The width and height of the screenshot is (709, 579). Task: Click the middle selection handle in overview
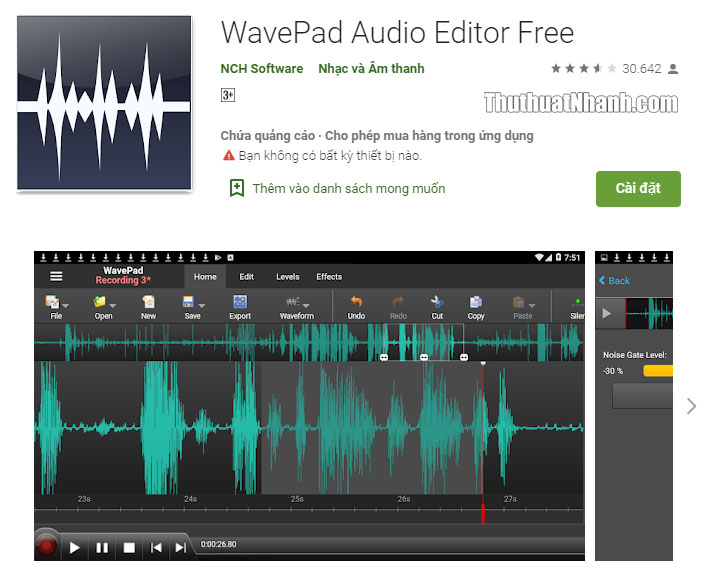coord(424,357)
